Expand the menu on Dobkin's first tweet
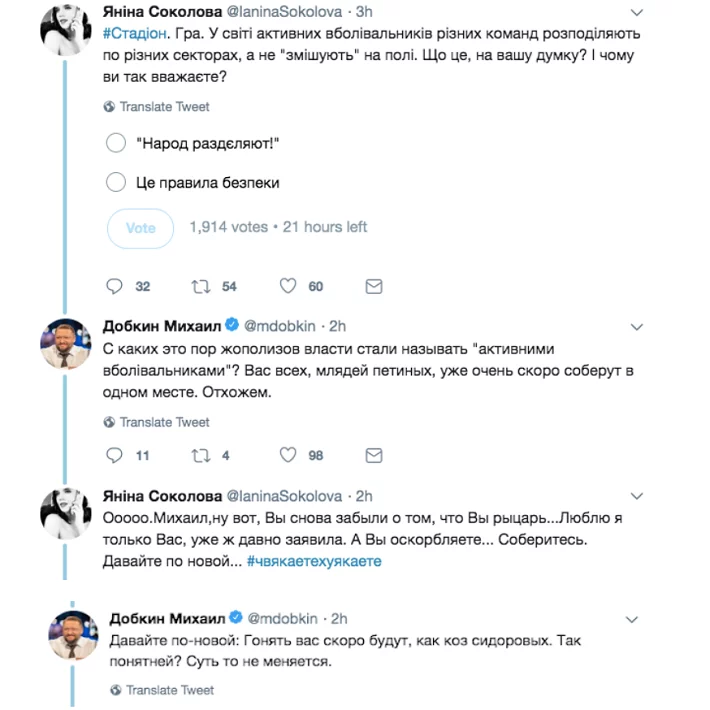Screen dimensions: 710x710 [640, 326]
